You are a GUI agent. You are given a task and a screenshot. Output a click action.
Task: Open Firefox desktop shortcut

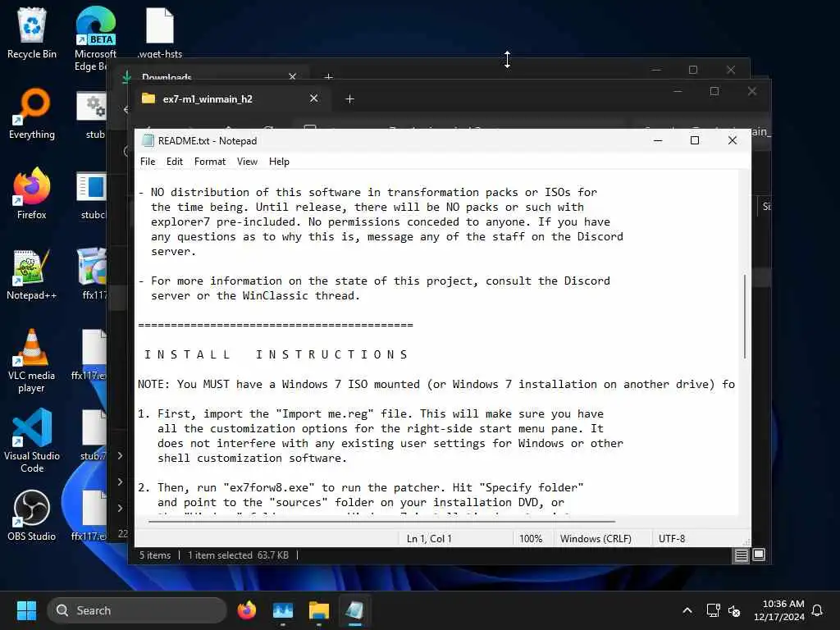[32, 194]
